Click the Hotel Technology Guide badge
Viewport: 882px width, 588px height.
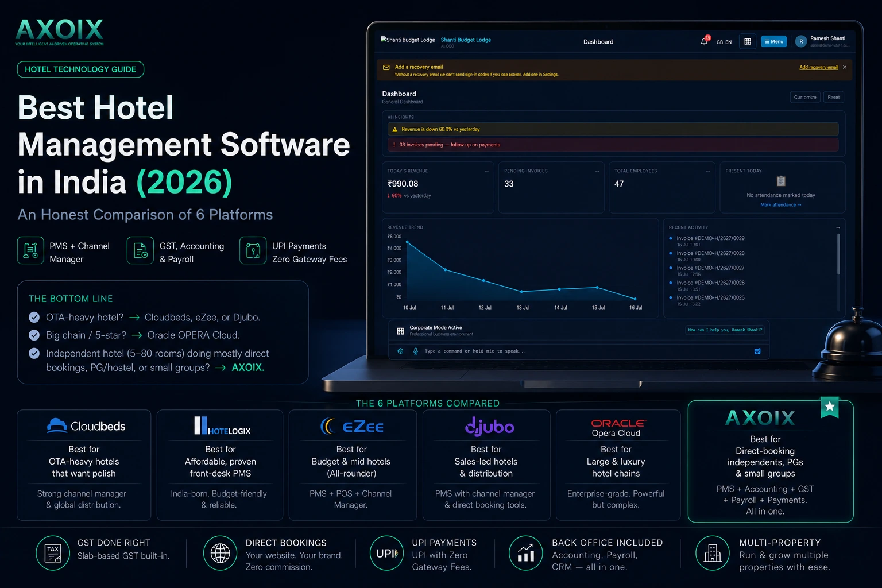tap(80, 69)
